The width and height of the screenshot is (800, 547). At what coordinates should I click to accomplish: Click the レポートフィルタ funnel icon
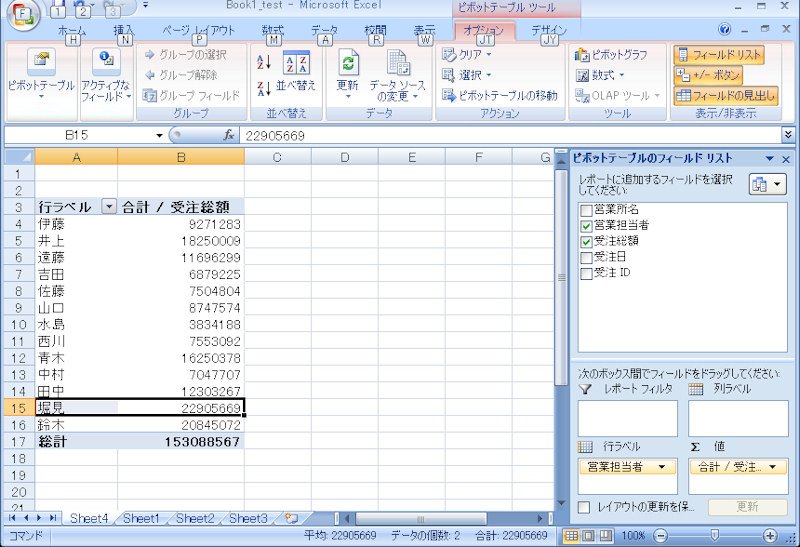coord(586,389)
